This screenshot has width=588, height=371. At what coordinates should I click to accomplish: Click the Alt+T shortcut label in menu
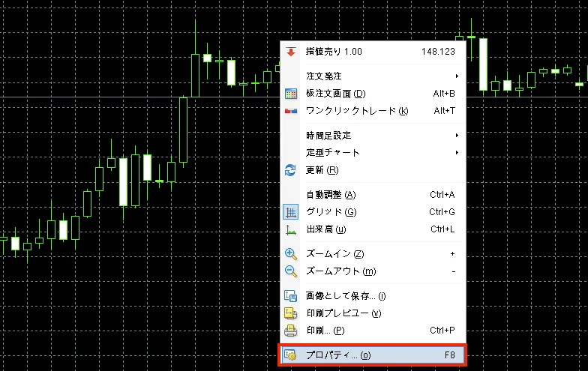pos(444,111)
